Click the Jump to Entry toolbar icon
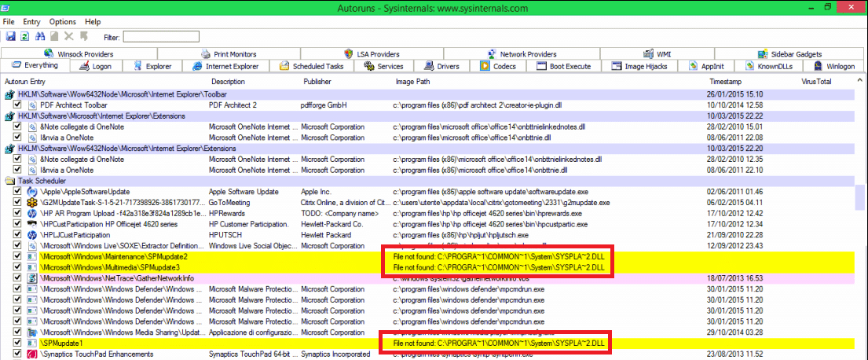 point(83,37)
